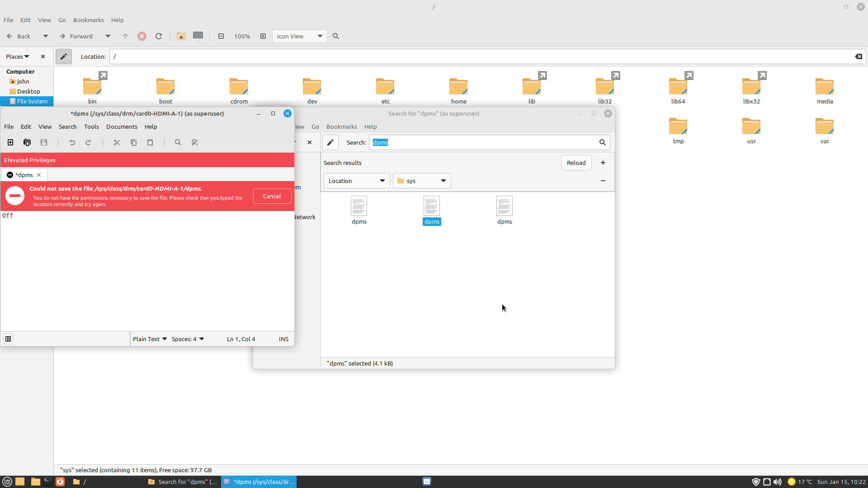The width and height of the screenshot is (868, 488).
Task: Open the Icon View mode dropdown
Action: point(299,36)
